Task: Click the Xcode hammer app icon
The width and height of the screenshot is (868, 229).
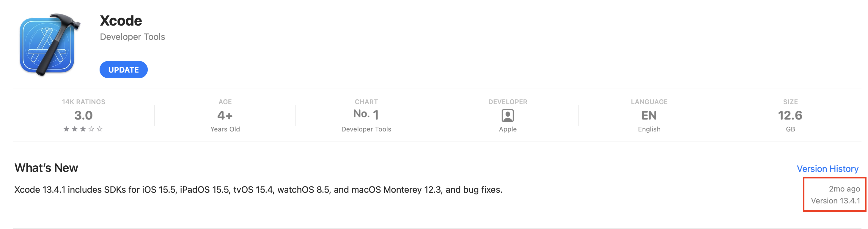Action: pyautogui.click(x=50, y=45)
